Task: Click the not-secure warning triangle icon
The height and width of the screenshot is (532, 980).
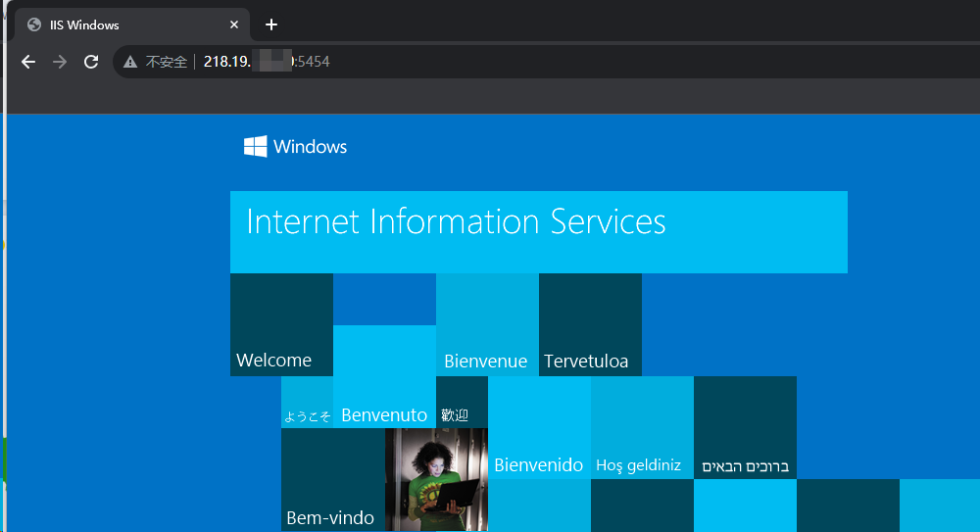Action: (x=129, y=62)
